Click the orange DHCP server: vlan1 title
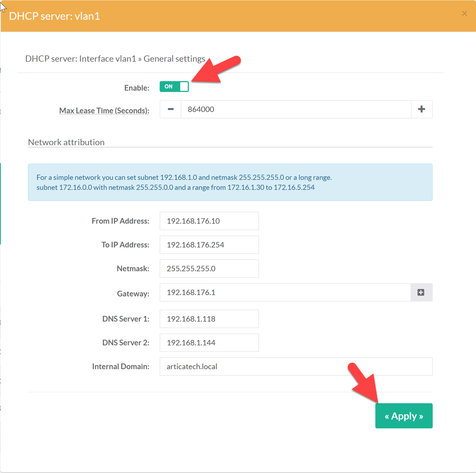The height and width of the screenshot is (473, 476). click(x=54, y=16)
